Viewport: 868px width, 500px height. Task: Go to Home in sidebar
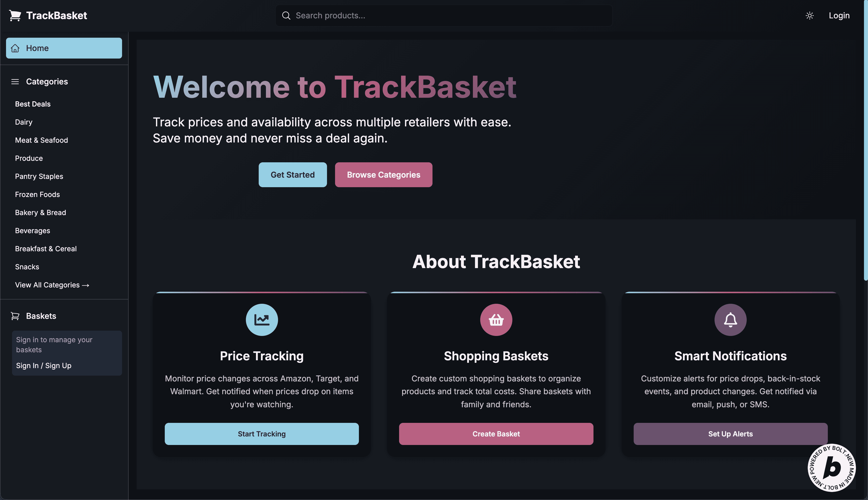(64, 48)
